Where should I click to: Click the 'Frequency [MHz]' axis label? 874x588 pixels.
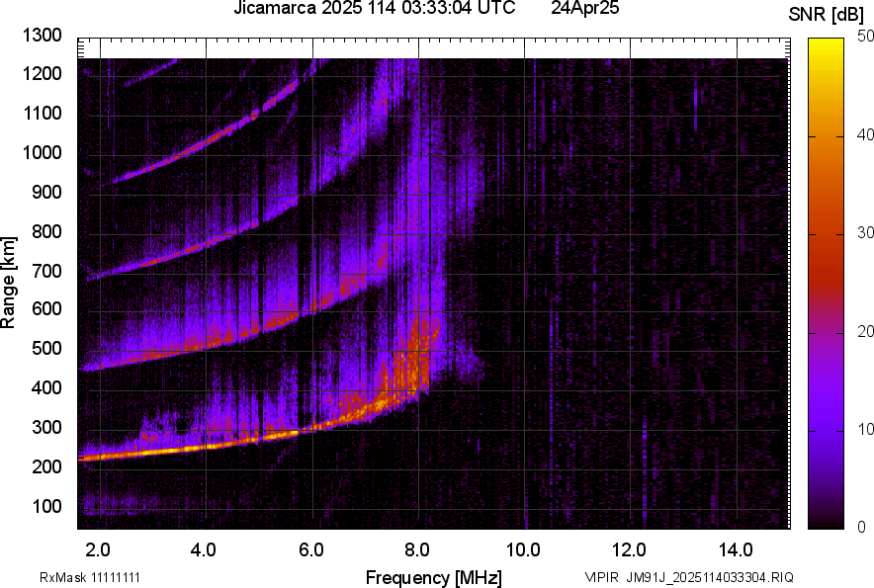tap(434, 577)
